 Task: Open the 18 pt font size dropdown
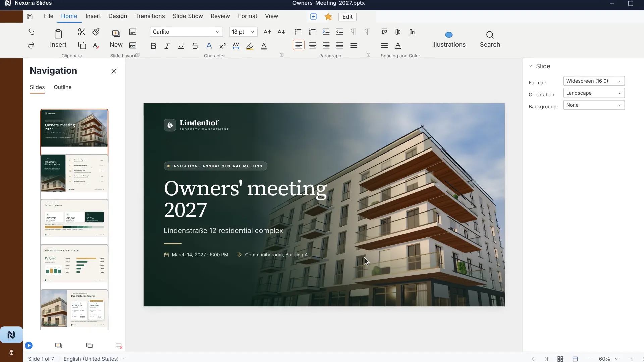click(x=243, y=32)
